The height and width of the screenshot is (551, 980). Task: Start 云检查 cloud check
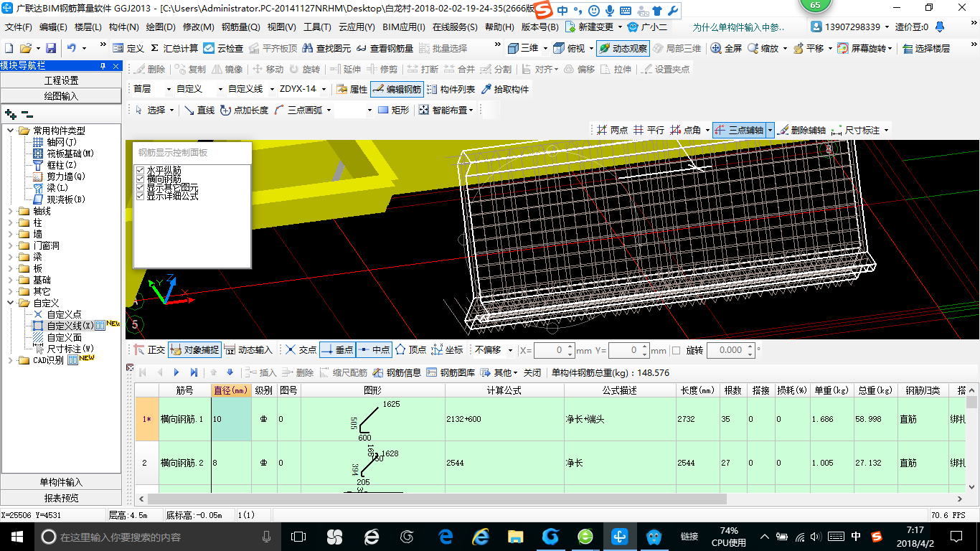tap(223, 48)
